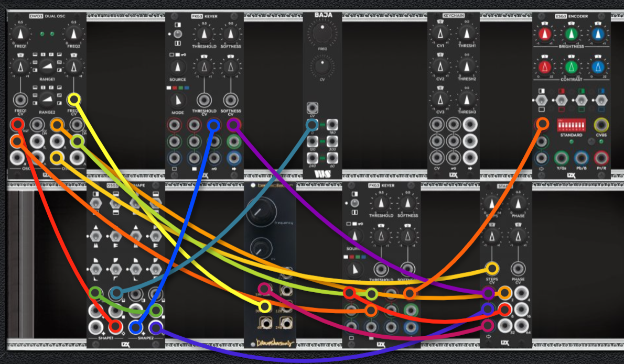Click the CVBS output jack on Encoder

[x=601, y=125]
